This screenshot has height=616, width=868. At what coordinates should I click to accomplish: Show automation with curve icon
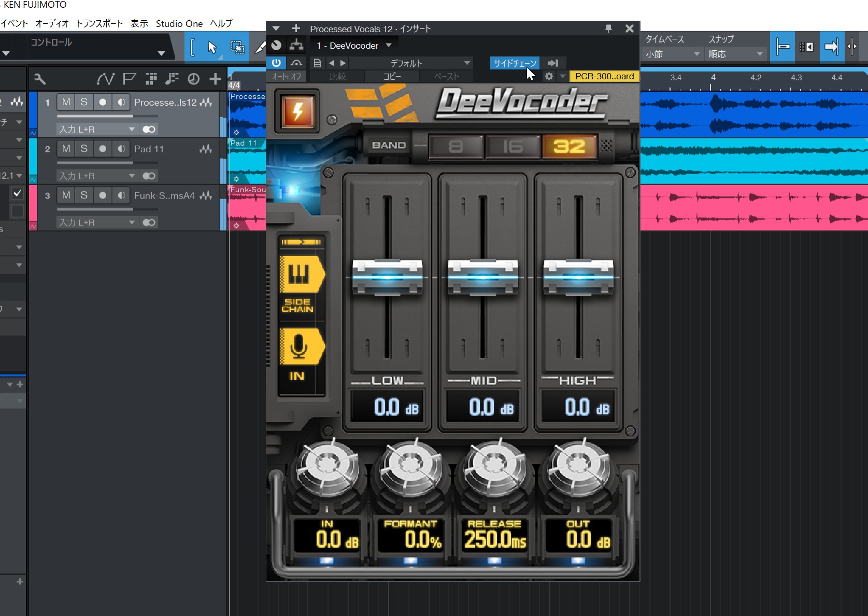coord(105,79)
